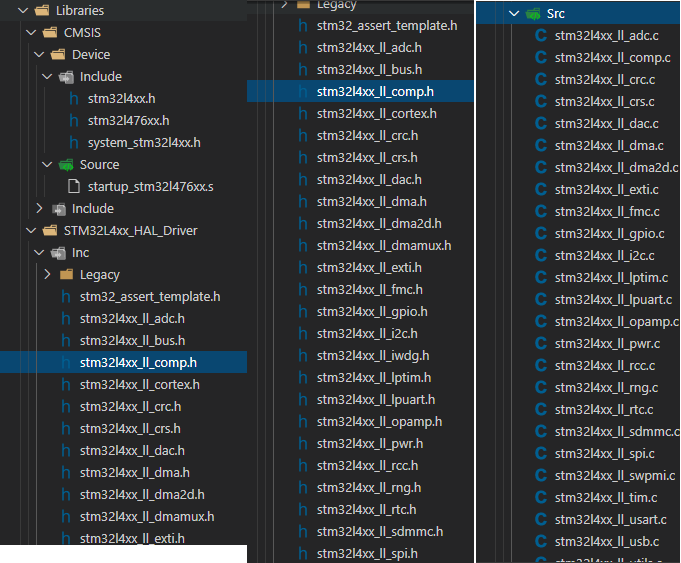Open stm32l4xx_ll_rng.h file
The image size is (681, 563).
369,488
